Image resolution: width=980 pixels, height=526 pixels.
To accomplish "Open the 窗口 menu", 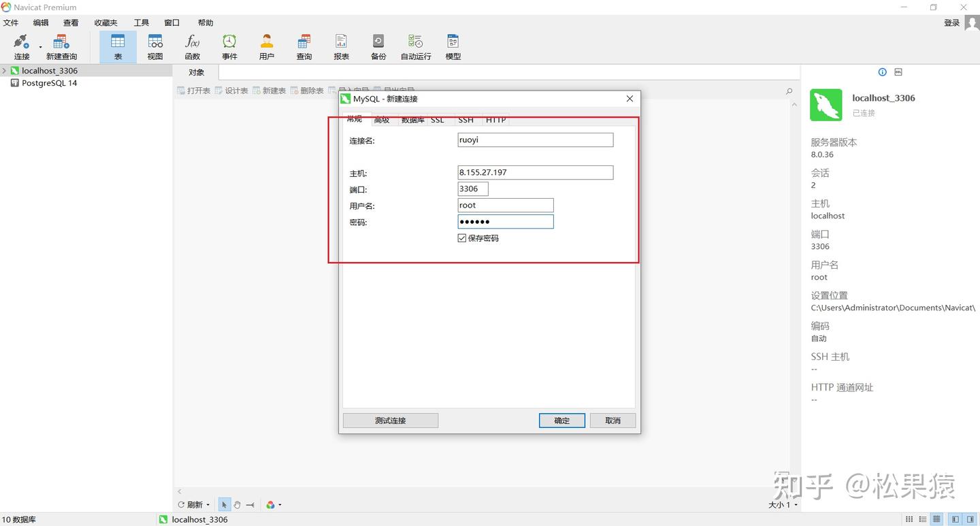I will [171, 22].
